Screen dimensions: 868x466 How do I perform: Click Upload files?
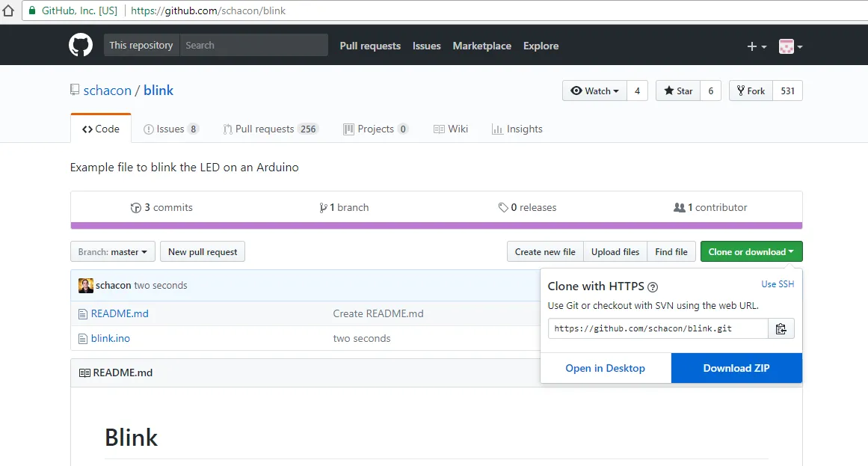(x=615, y=251)
